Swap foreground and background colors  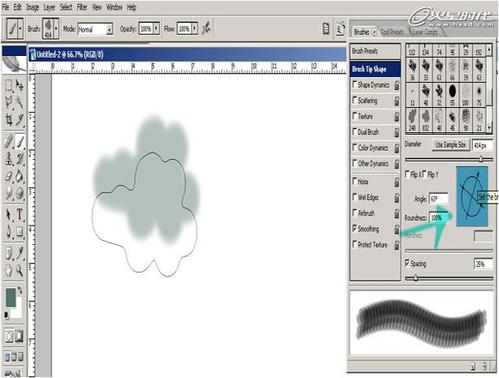[x=20, y=291]
